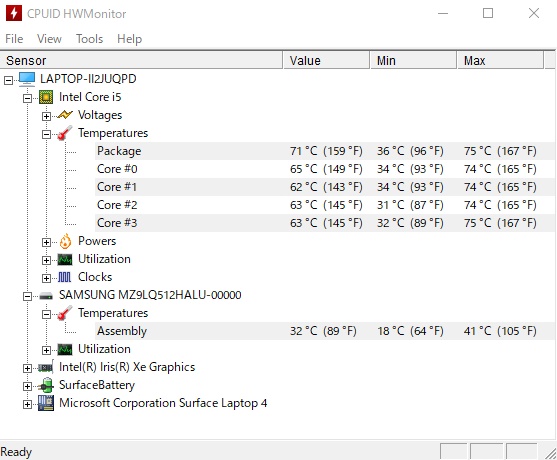Viewport: 557px width, 460px height.
Task: Open the File menu
Action: tap(14, 38)
